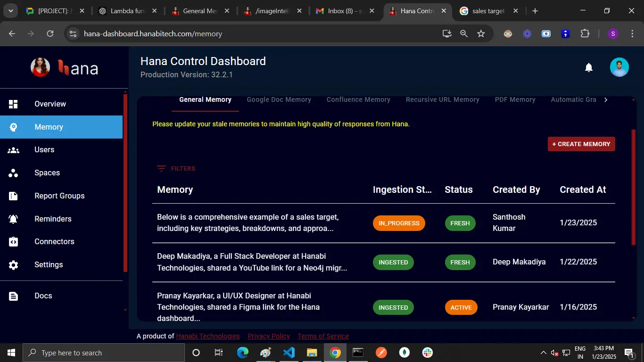Switch to Google Doc Memory tab
644x362 pixels.
[279, 99]
